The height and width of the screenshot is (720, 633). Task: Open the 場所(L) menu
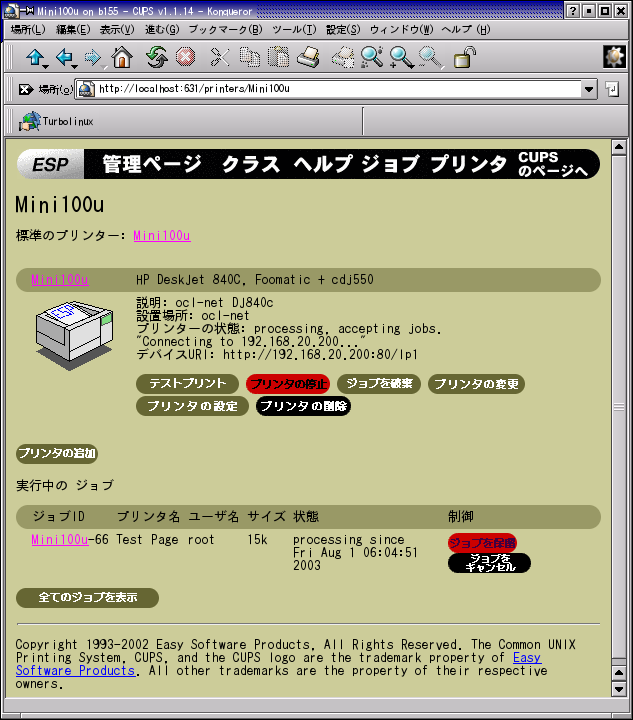coord(28,30)
